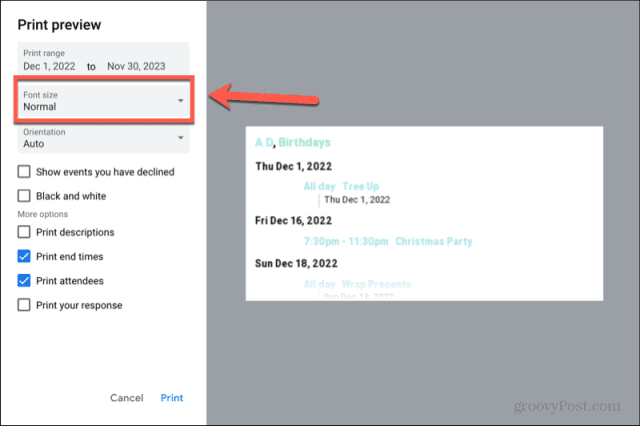
Task: Open the Font size dropdown
Action: (103, 101)
